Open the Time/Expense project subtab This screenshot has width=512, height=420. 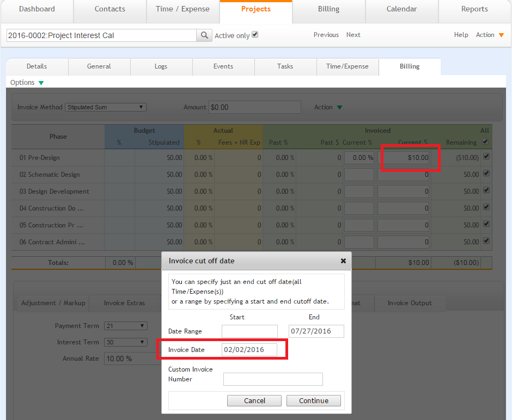(x=347, y=66)
